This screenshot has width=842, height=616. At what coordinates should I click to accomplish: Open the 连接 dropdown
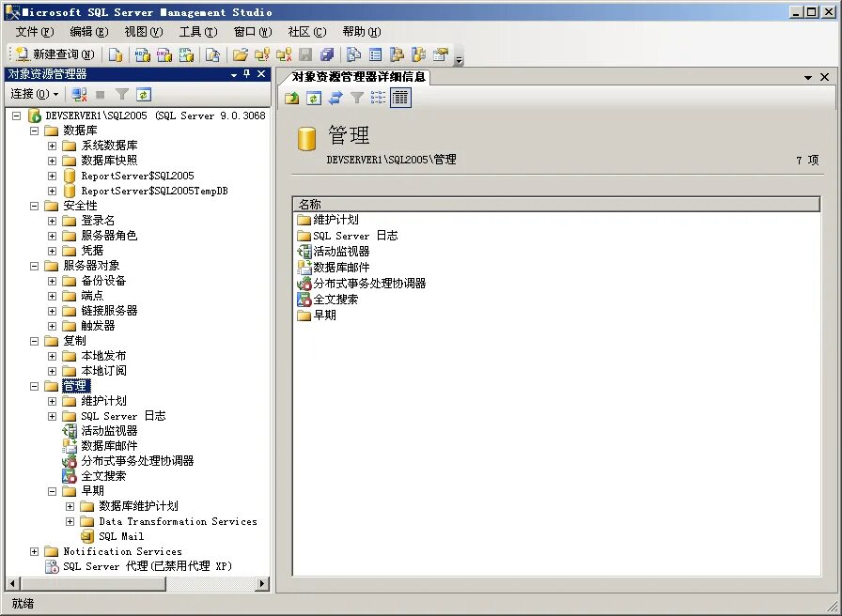pos(35,95)
